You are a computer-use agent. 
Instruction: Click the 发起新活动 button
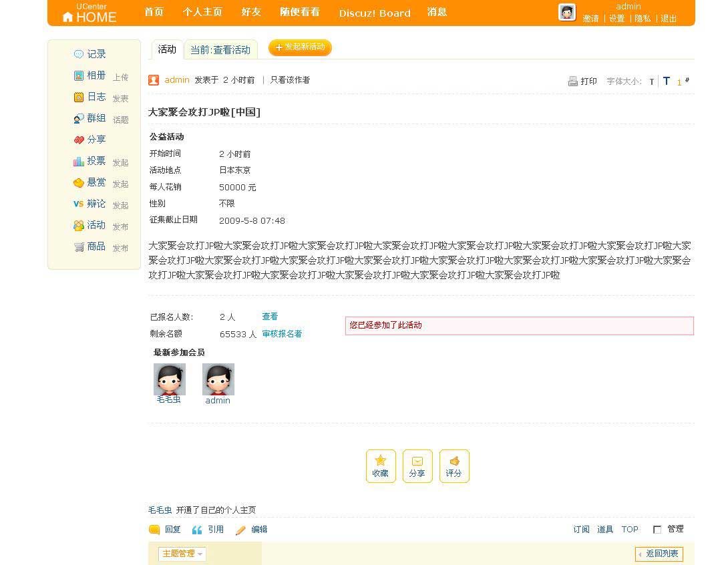click(300, 47)
